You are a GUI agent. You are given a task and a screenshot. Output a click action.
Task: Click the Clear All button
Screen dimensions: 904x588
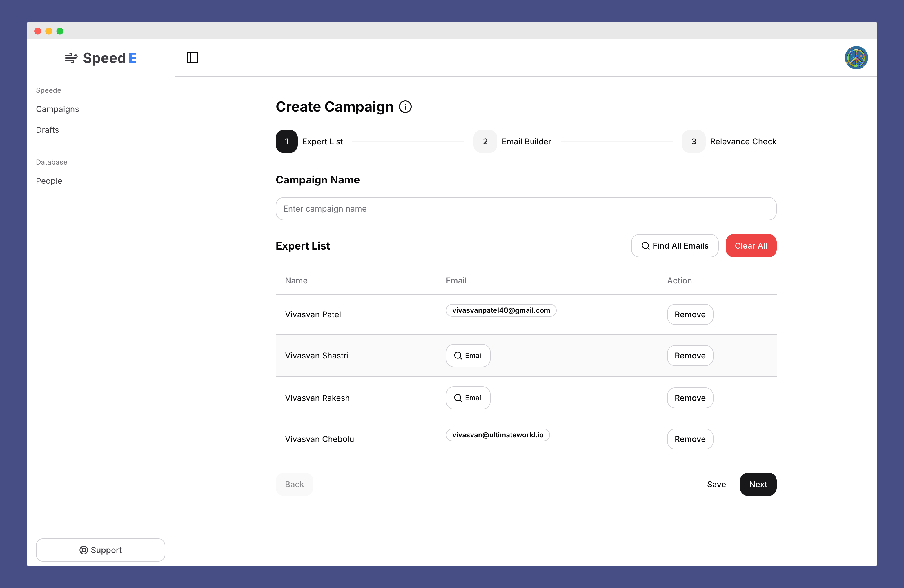point(751,245)
